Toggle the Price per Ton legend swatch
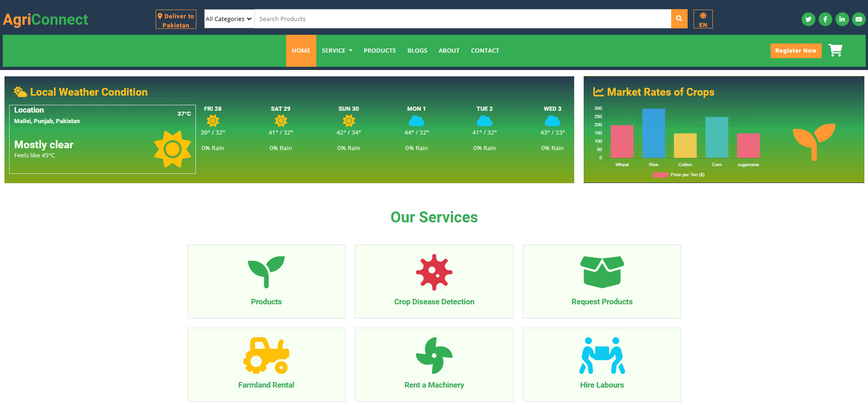This screenshot has height=405, width=868. click(x=660, y=175)
